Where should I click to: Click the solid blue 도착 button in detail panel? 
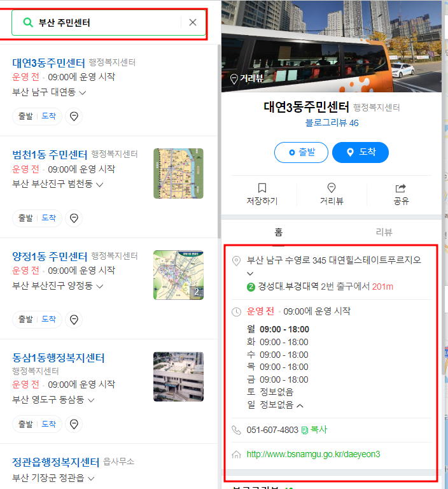360,153
